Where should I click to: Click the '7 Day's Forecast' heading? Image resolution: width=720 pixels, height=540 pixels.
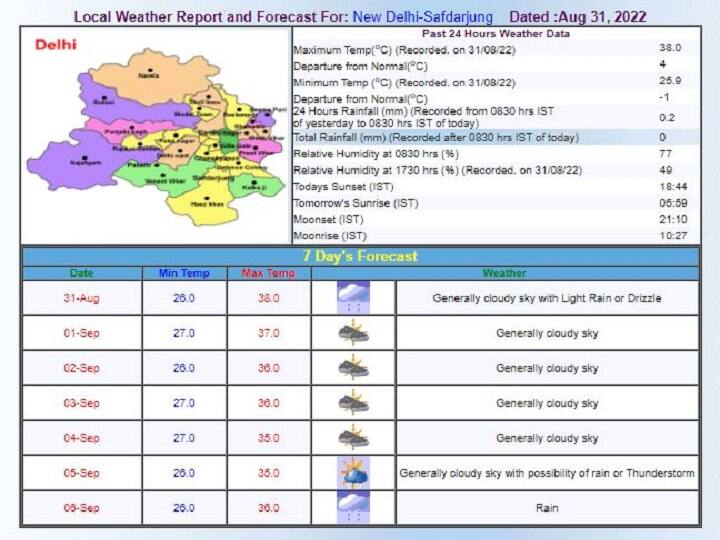coord(360,256)
